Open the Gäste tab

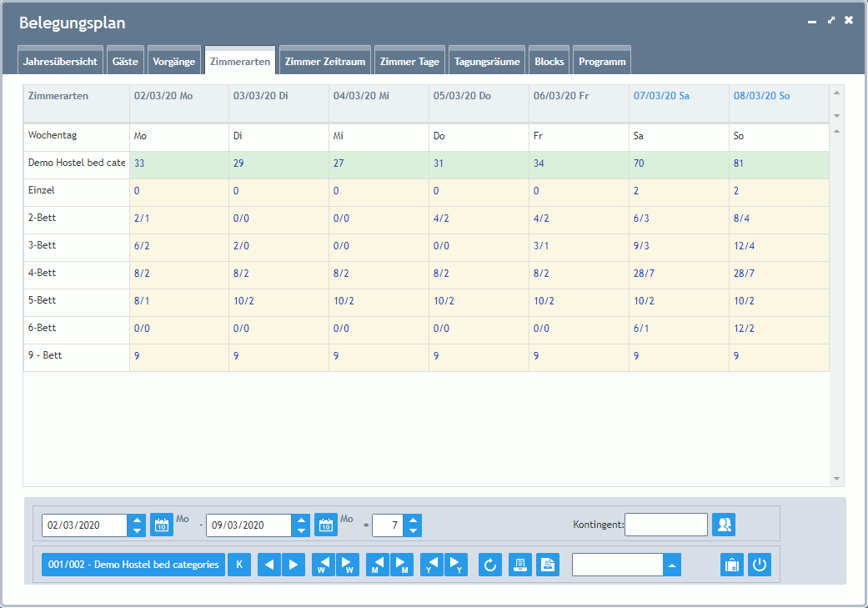[x=125, y=61]
